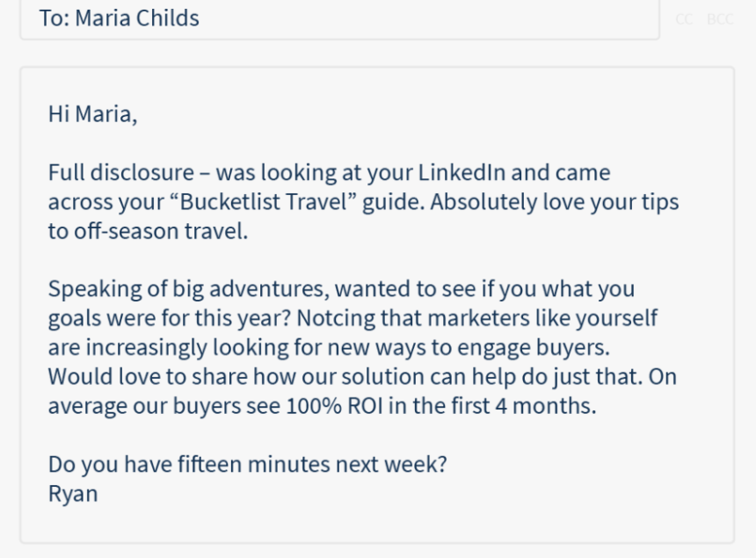Screen dimensions: 756x558
Task: Click the word Absolutely in the body
Action: point(483,202)
